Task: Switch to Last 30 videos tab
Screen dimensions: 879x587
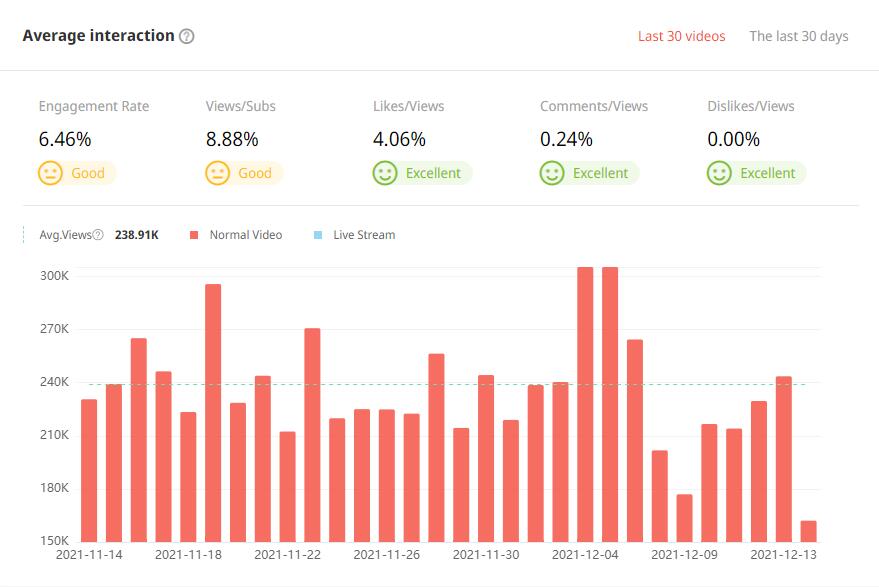Action: click(681, 36)
